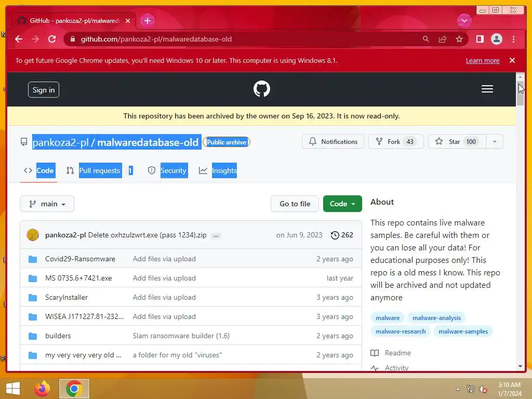Click the padlock site info icon
The width and height of the screenshot is (532, 399).
[72, 39]
